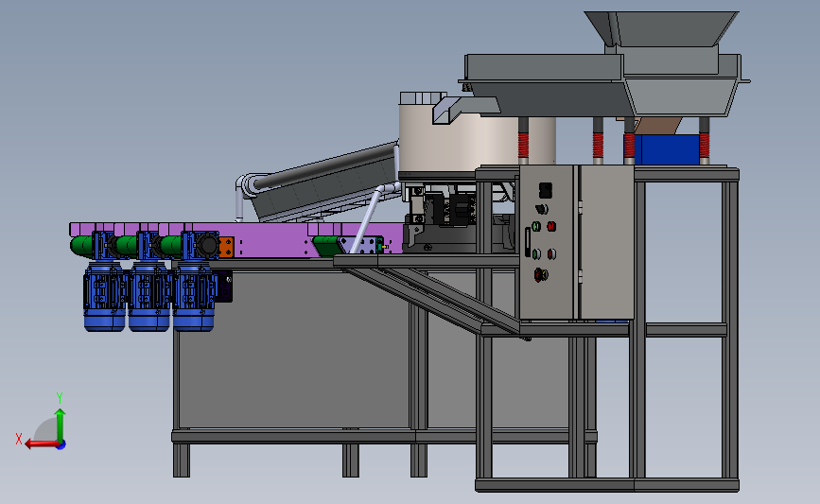This screenshot has width=820, height=504.
Task: Select the middle blue gear motor
Action: pos(149,295)
